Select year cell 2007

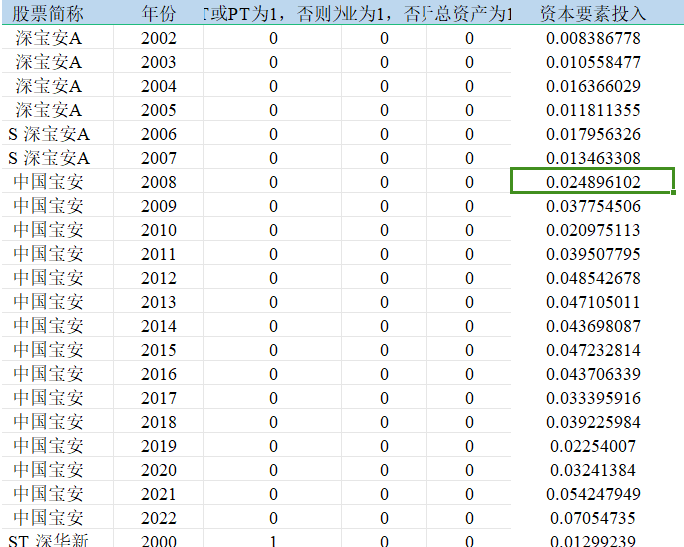(x=158, y=158)
